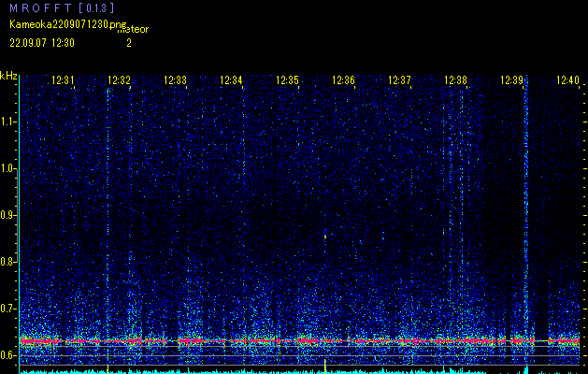Click the MROFFT [0.1.3] title text
Screen dimensions: 588x374
[x=62, y=7]
